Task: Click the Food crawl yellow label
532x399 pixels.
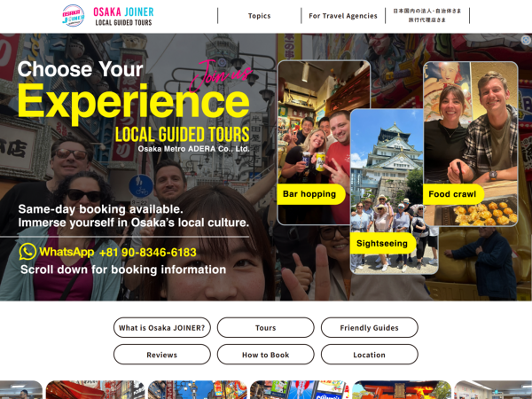Action: (453, 194)
